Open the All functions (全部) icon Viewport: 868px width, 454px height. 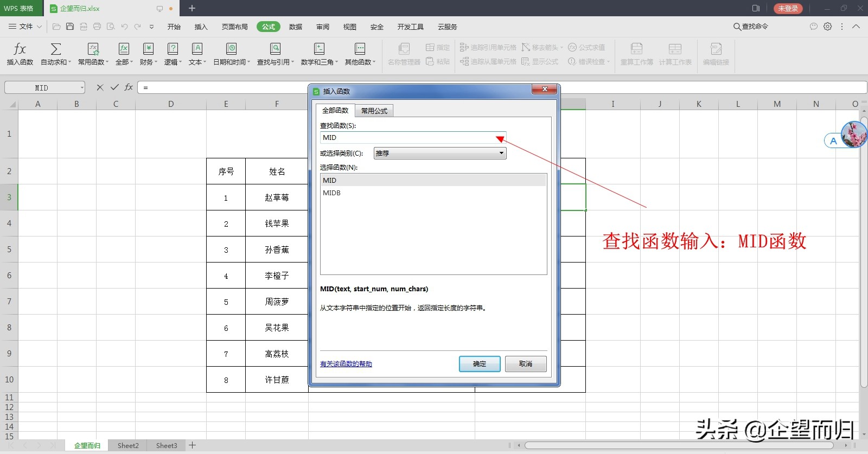(124, 49)
